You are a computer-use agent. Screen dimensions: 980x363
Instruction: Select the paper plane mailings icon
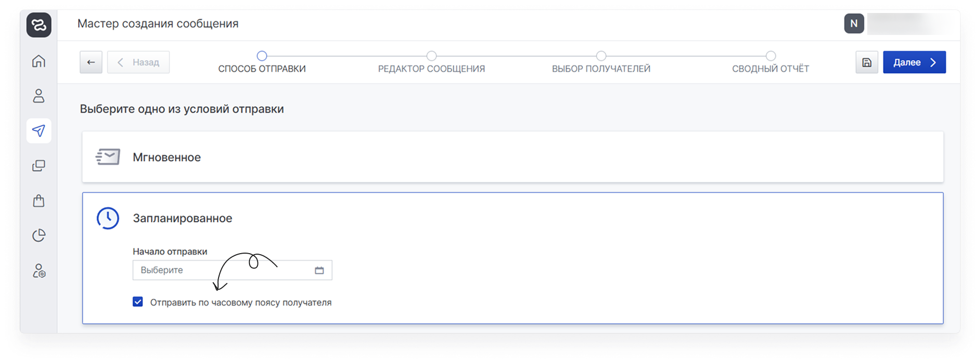coord(39,131)
